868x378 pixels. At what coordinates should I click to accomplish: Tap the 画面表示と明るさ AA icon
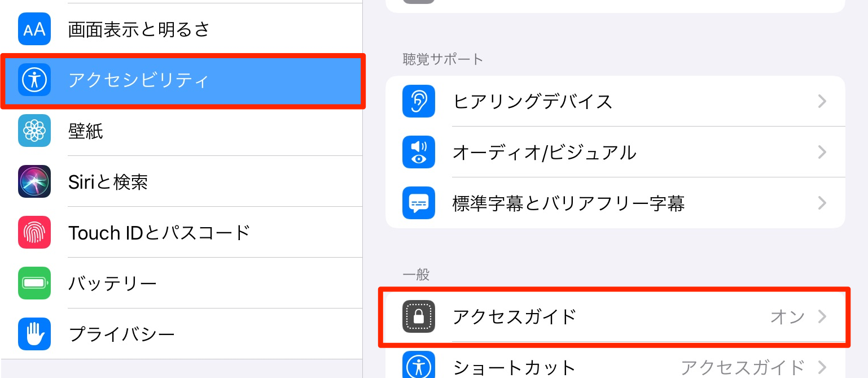point(34,29)
